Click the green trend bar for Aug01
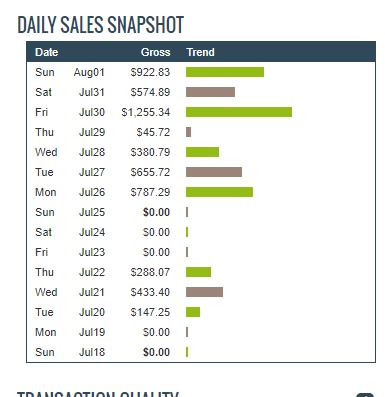The width and height of the screenshot is (385, 397). tap(225, 72)
